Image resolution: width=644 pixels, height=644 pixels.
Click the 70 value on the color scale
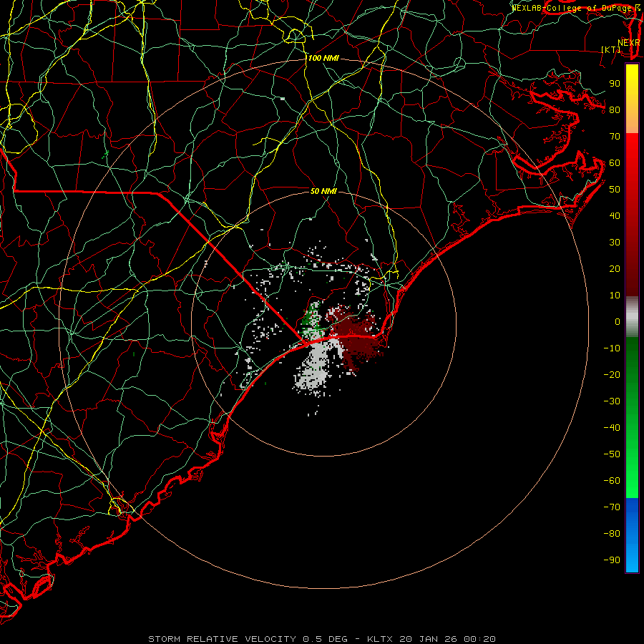[615, 137]
